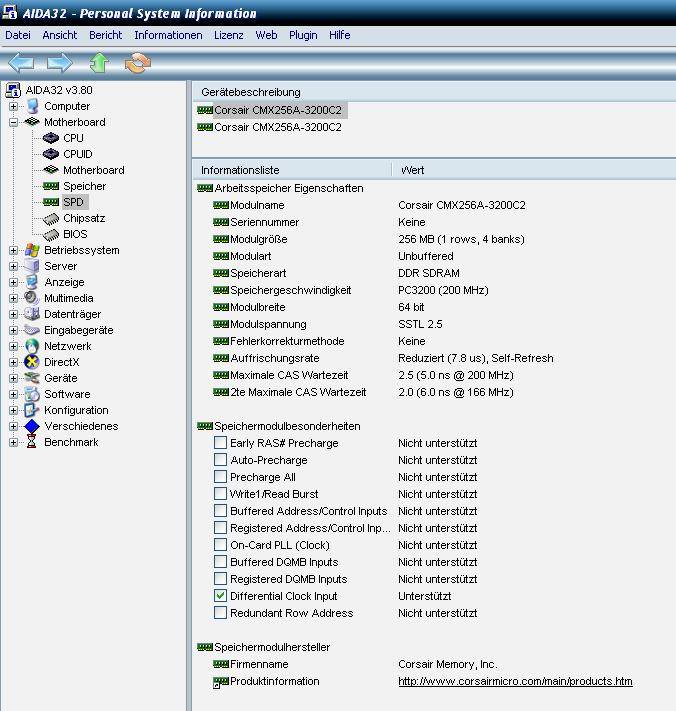Open the Datei menu
This screenshot has width=676, height=711.
18,35
